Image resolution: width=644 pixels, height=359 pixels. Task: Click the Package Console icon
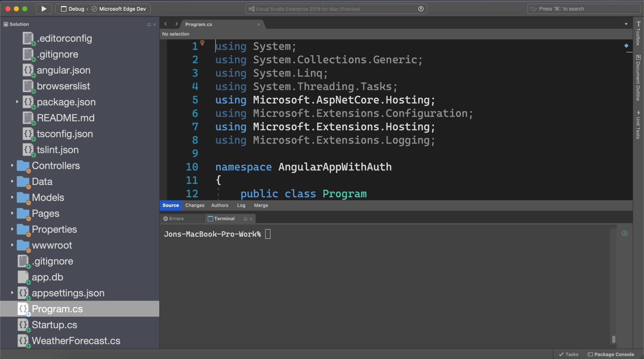(592, 354)
